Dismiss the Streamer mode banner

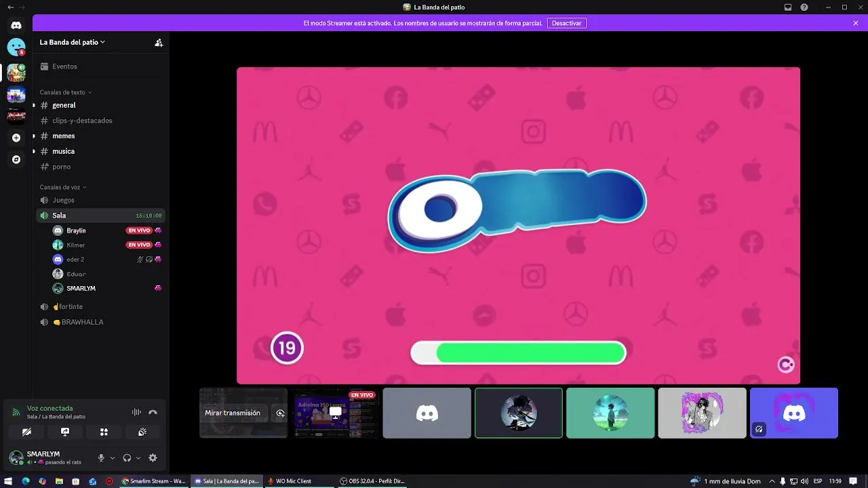[856, 23]
